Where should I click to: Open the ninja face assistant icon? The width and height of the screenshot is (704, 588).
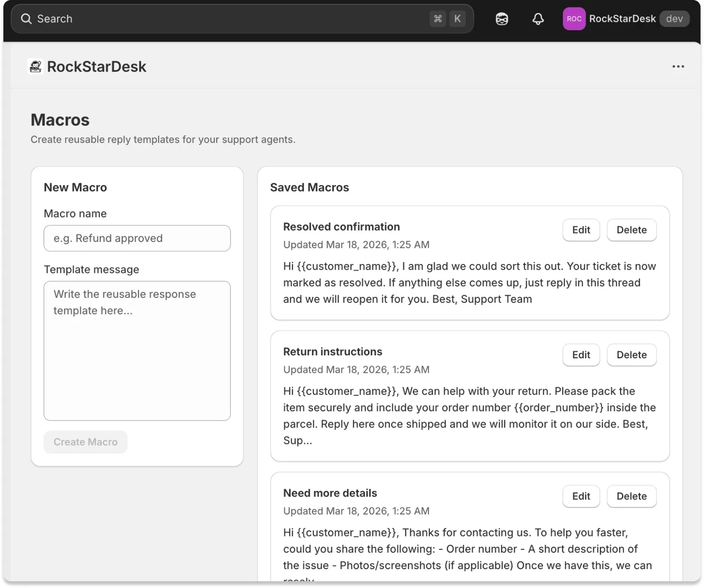[502, 19]
